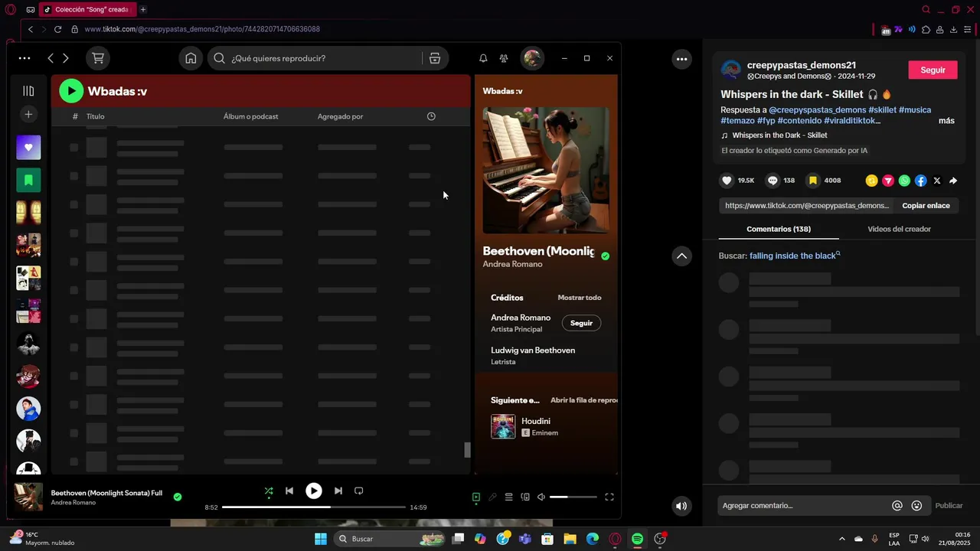980x551 pixels.
Task: Open Windows Start menu
Action: point(321,539)
